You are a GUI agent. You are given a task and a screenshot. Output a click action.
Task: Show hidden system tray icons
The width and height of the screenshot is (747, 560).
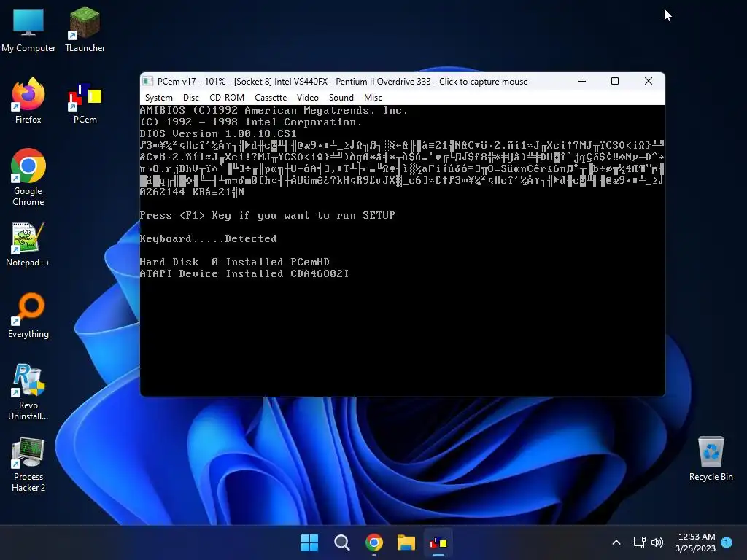[616, 542]
